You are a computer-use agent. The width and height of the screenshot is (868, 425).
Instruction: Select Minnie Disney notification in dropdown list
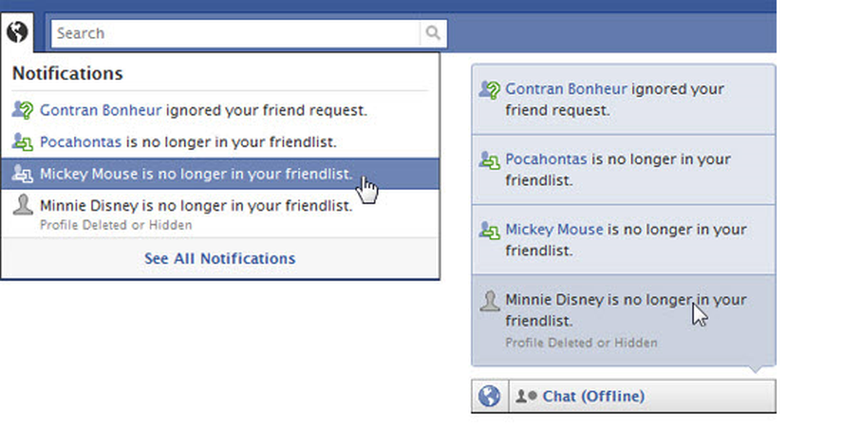tap(220, 213)
